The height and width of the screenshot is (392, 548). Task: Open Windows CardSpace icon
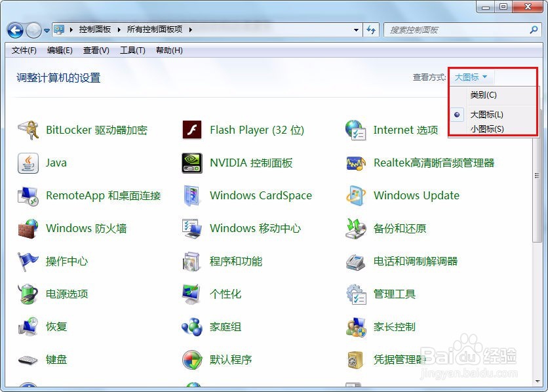(192, 196)
